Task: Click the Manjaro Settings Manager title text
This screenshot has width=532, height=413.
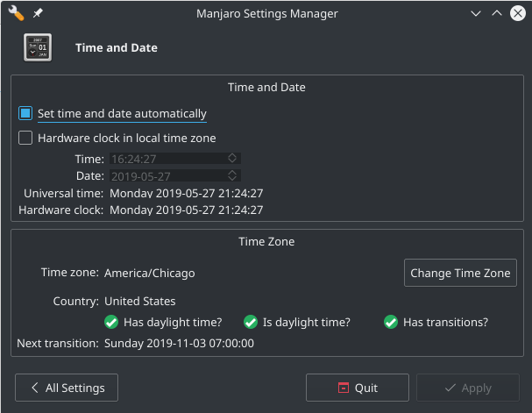Action: click(267, 13)
